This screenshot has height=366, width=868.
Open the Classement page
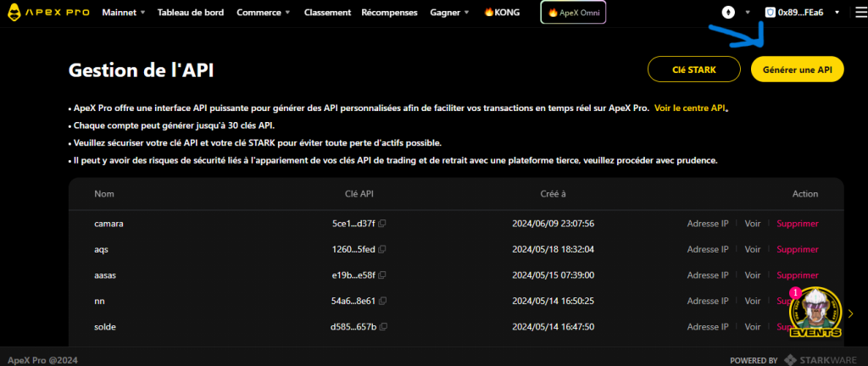327,13
